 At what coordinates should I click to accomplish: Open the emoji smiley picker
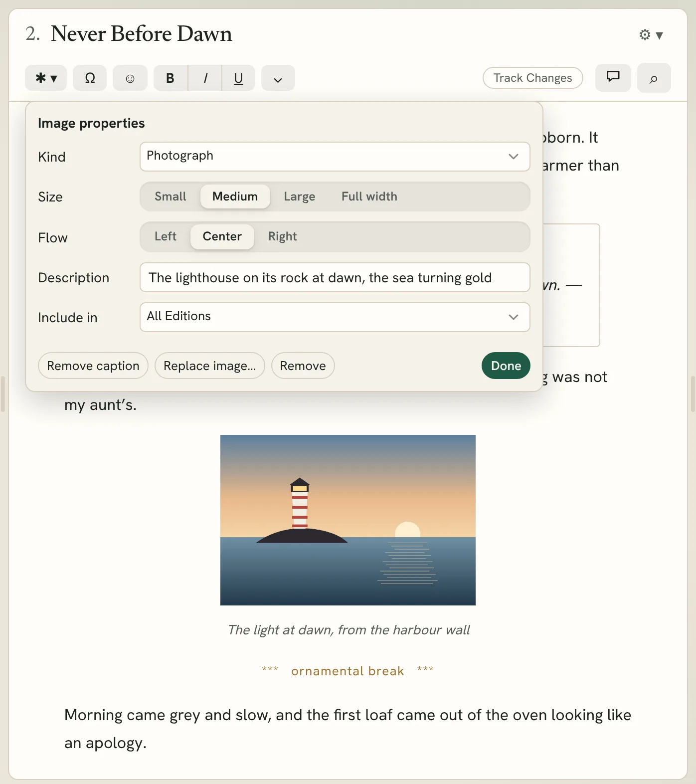(x=130, y=78)
